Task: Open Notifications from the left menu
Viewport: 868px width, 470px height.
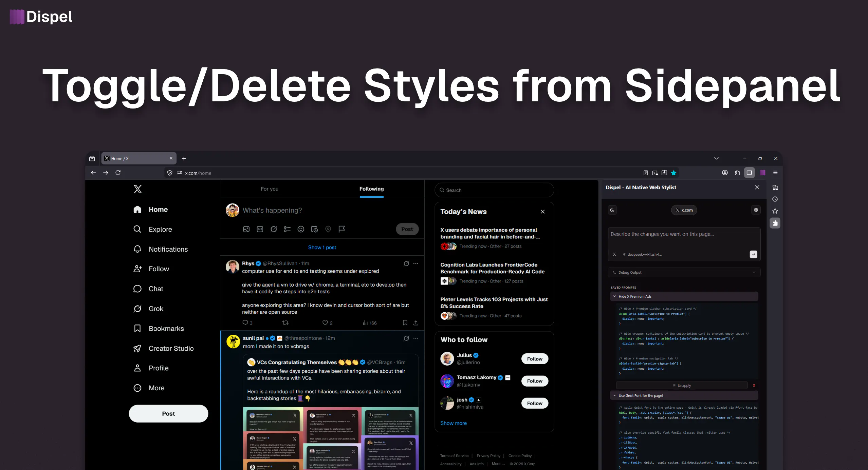Action: [x=161, y=249]
